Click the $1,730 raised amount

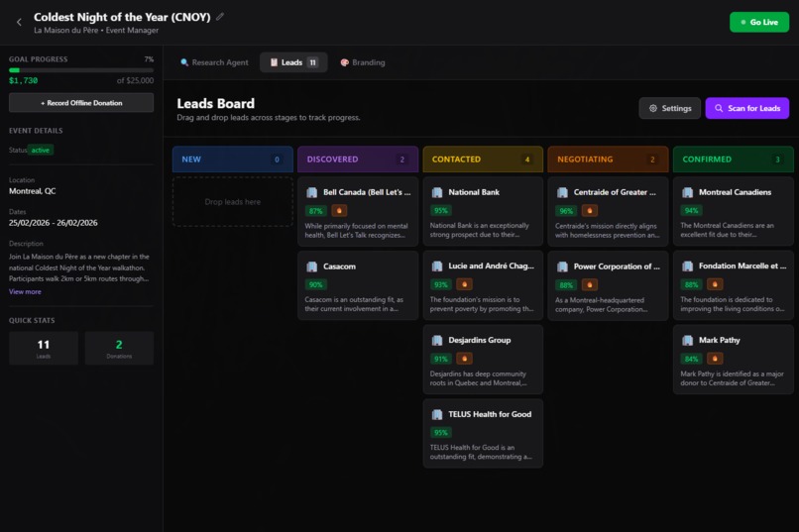23,80
